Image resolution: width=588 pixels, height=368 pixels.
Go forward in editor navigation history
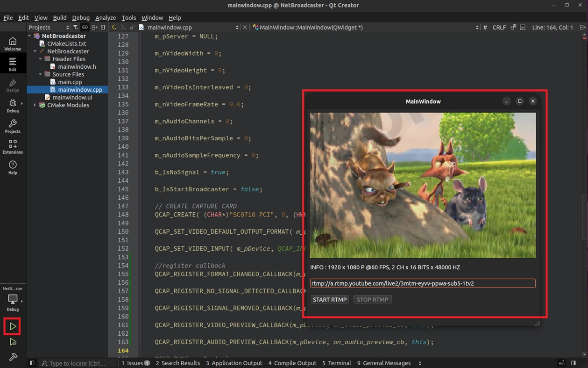(x=123, y=28)
